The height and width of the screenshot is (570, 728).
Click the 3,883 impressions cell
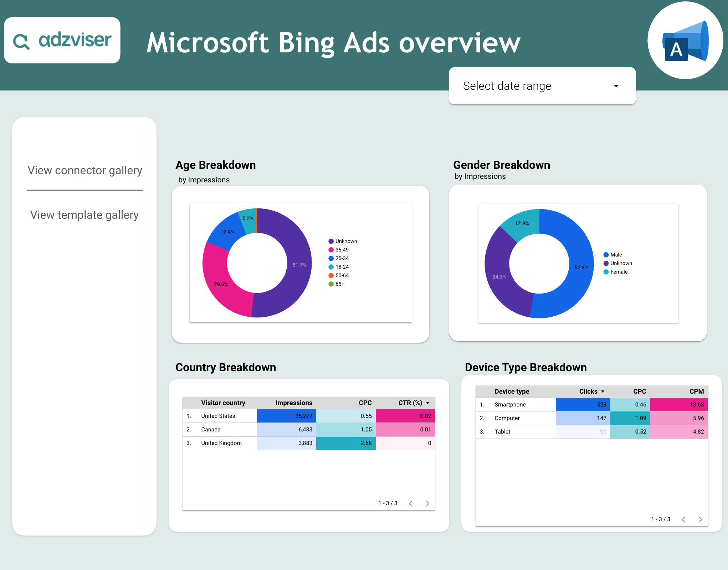[287, 443]
